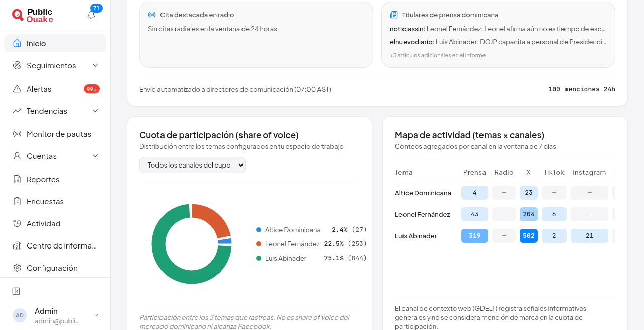Image resolution: width=644 pixels, height=330 pixels.
Task: Click the small blue Altice donut segment
Action: click(x=225, y=241)
